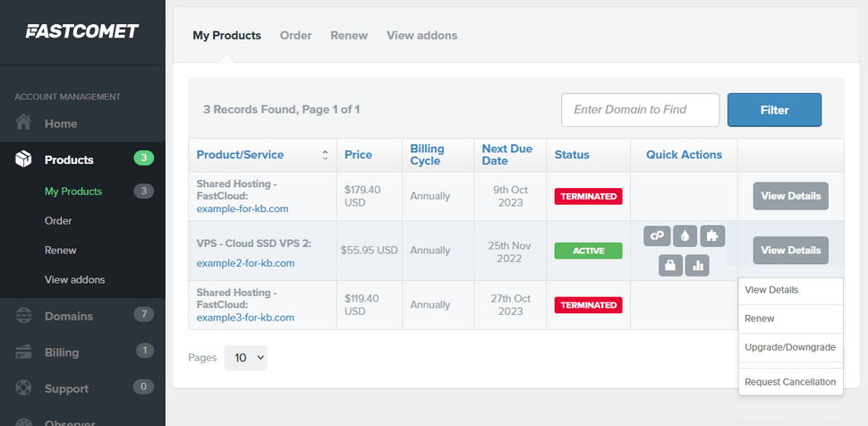This screenshot has height=426, width=868.
Task: Click the $119.40 USD price cell
Action: (x=362, y=304)
